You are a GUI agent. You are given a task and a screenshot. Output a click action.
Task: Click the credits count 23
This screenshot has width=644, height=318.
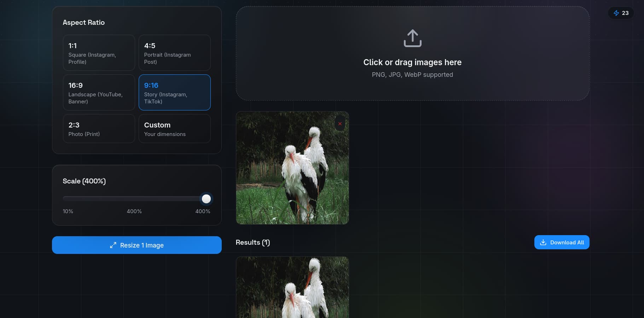pos(625,13)
